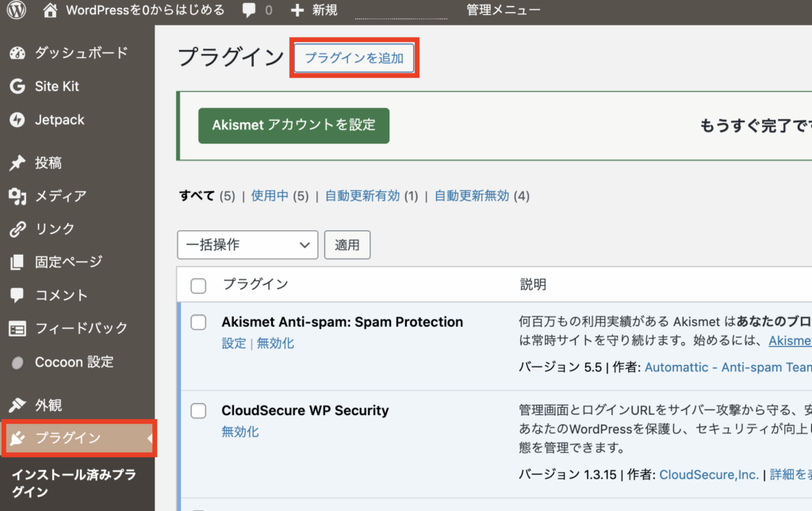Open Cocoon 設定 menu item
This screenshot has height=511, width=812.
[x=74, y=362]
